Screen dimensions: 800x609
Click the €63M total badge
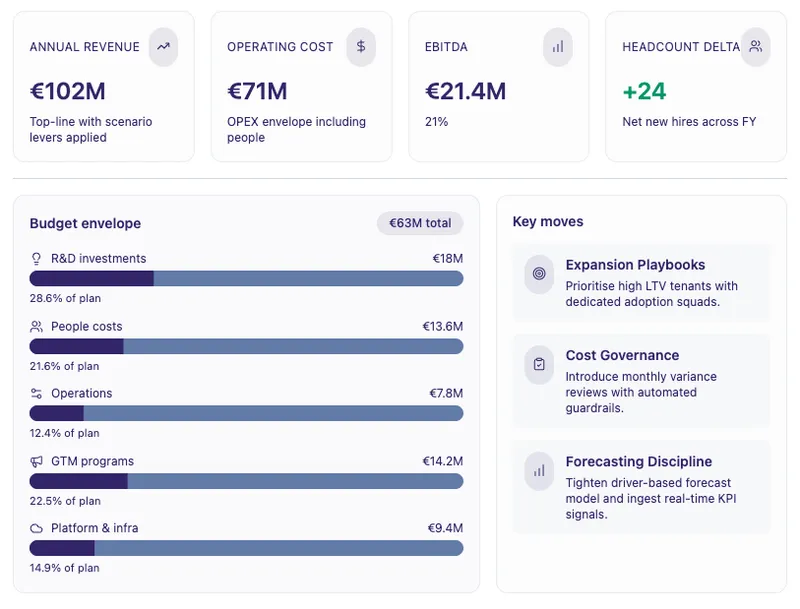point(420,223)
